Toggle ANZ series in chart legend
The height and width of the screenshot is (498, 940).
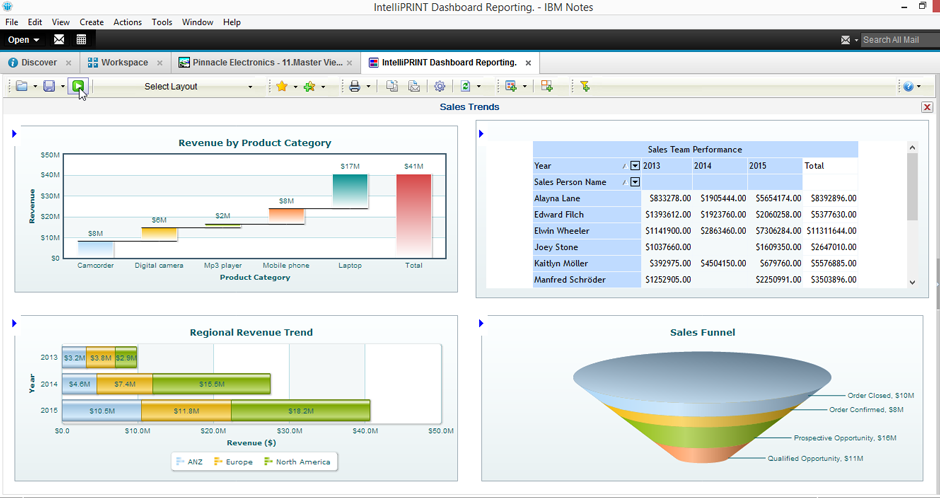[x=189, y=461]
